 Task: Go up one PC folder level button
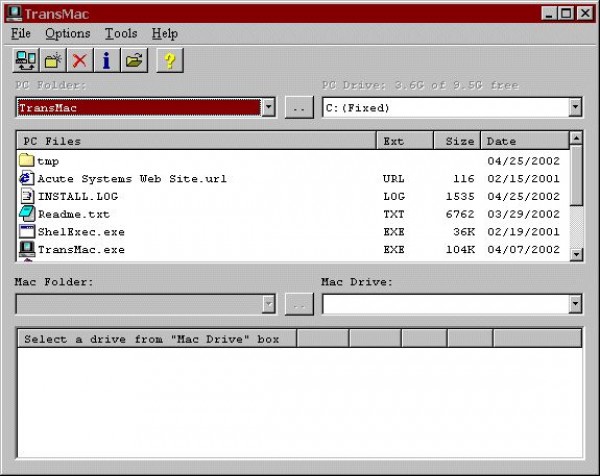point(298,107)
